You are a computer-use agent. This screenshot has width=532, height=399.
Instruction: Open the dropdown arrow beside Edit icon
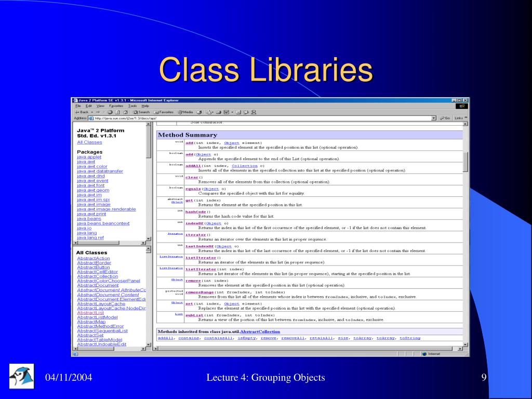[232, 112]
